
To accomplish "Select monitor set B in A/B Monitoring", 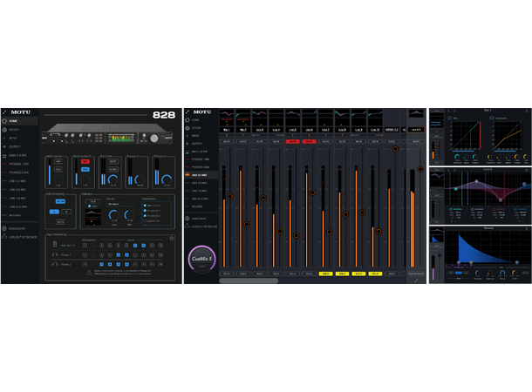I will [66, 212].
